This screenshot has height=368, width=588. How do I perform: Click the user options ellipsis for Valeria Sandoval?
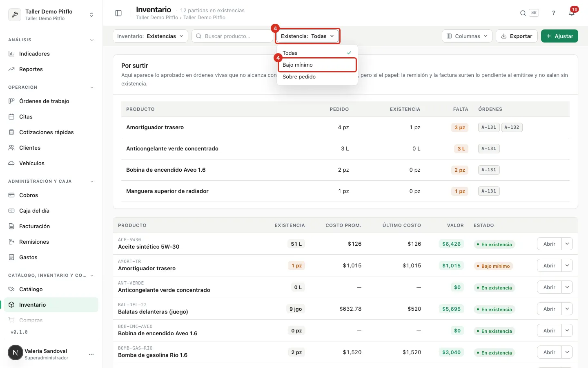[x=91, y=354]
